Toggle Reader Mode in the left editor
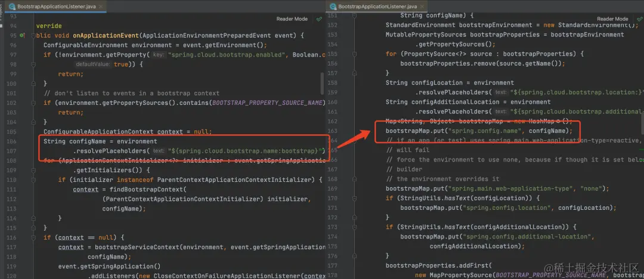Image resolution: width=644 pixels, height=279 pixels. 292,19
